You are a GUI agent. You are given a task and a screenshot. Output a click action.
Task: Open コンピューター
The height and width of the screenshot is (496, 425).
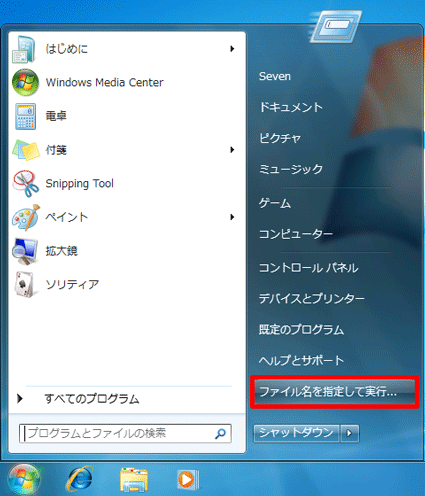(296, 234)
